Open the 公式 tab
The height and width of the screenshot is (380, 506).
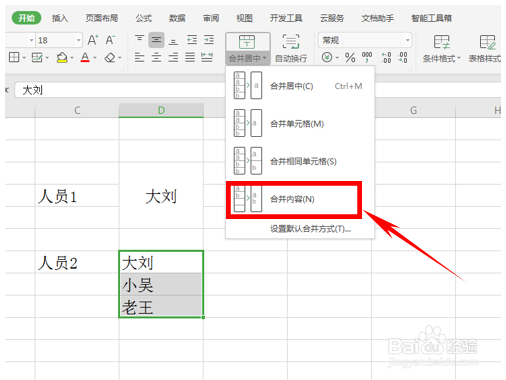[144, 18]
